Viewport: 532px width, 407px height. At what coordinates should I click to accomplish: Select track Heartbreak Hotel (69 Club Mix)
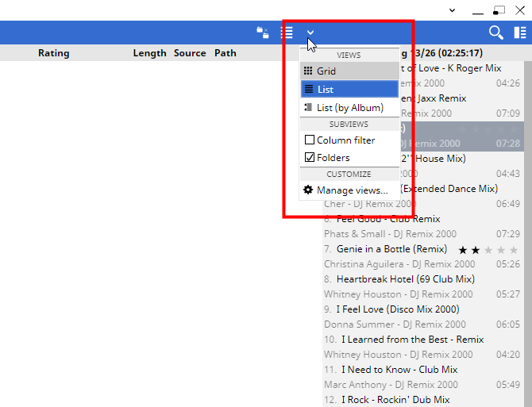click(405, 279)
